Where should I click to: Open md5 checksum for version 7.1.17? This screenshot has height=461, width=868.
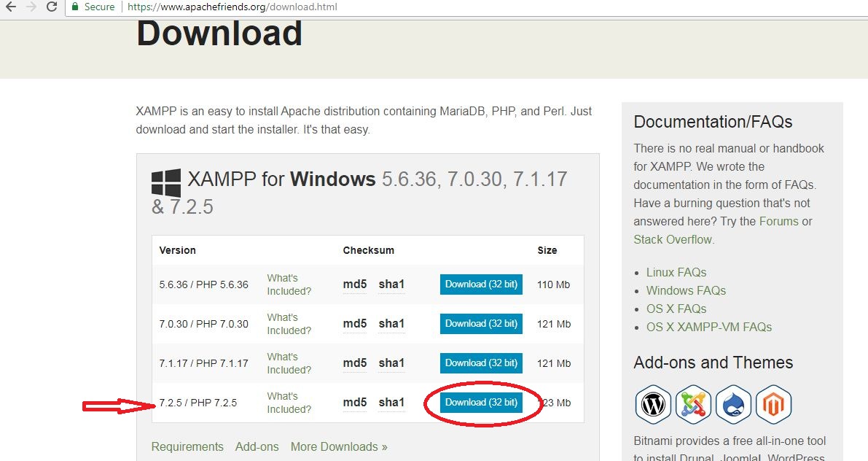pyautogui.click(x=355, y=363)
